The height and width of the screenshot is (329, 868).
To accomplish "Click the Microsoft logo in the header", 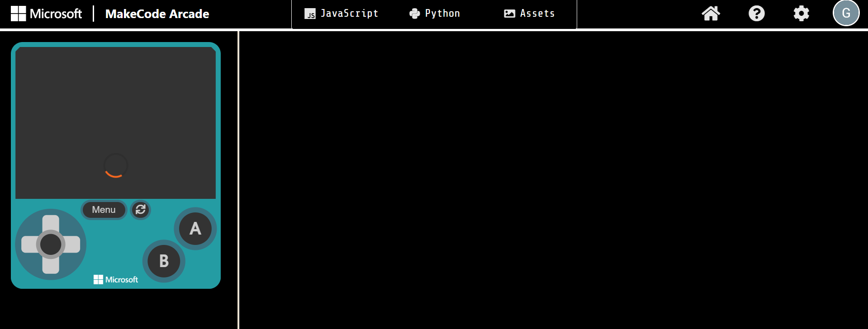I will tap(47, 14).
